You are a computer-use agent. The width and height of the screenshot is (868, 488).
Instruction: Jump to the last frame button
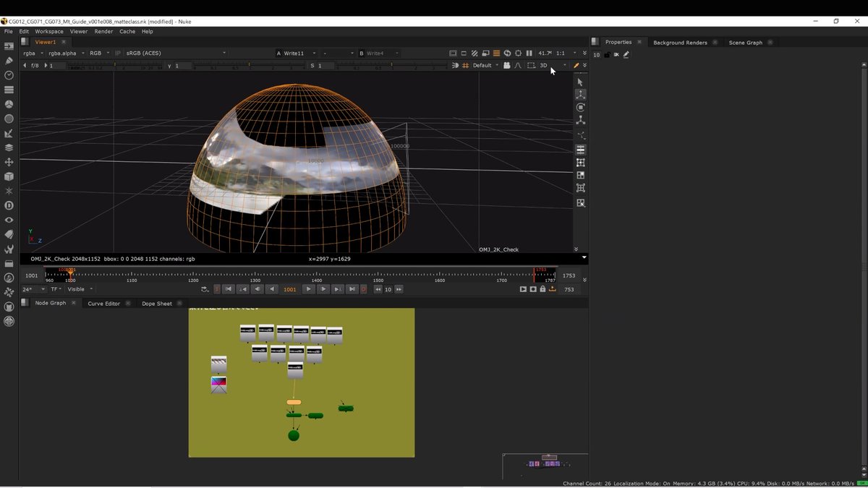point(352,289)
